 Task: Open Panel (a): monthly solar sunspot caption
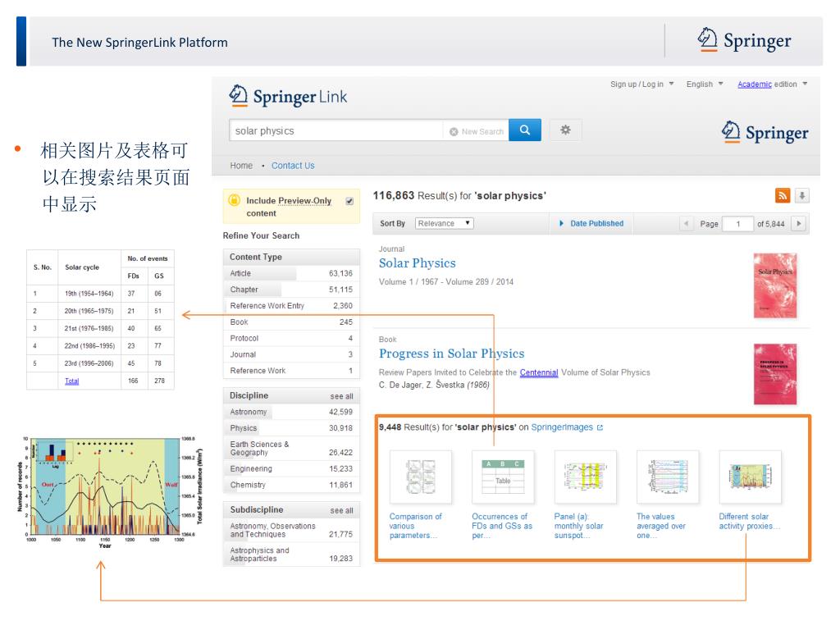(578, 526)
